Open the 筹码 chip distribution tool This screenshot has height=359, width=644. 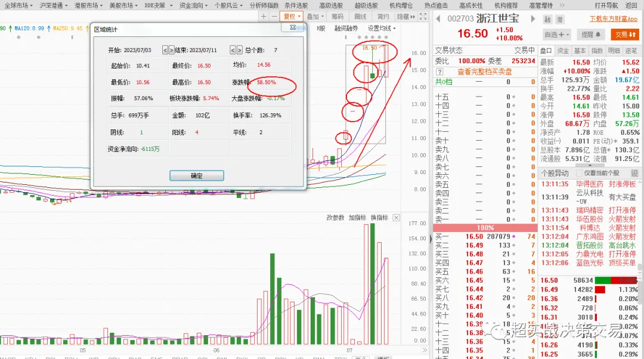[x=337, y=17]
